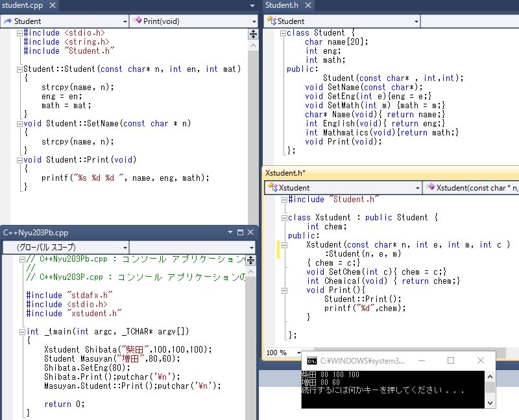Screen dimensions: 519x420
Task: Click the console vertical scrollbar thumb
Action: click(490, 387)
